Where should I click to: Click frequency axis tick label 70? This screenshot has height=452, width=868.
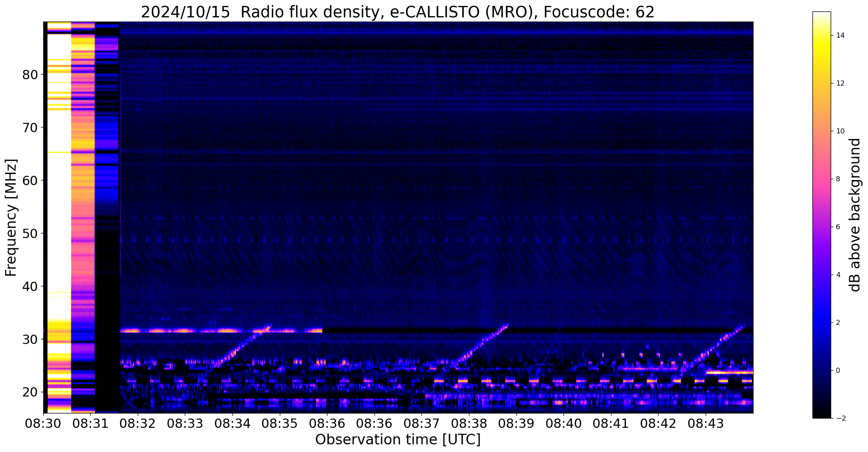pyautogui.click(x=30, y=128)
